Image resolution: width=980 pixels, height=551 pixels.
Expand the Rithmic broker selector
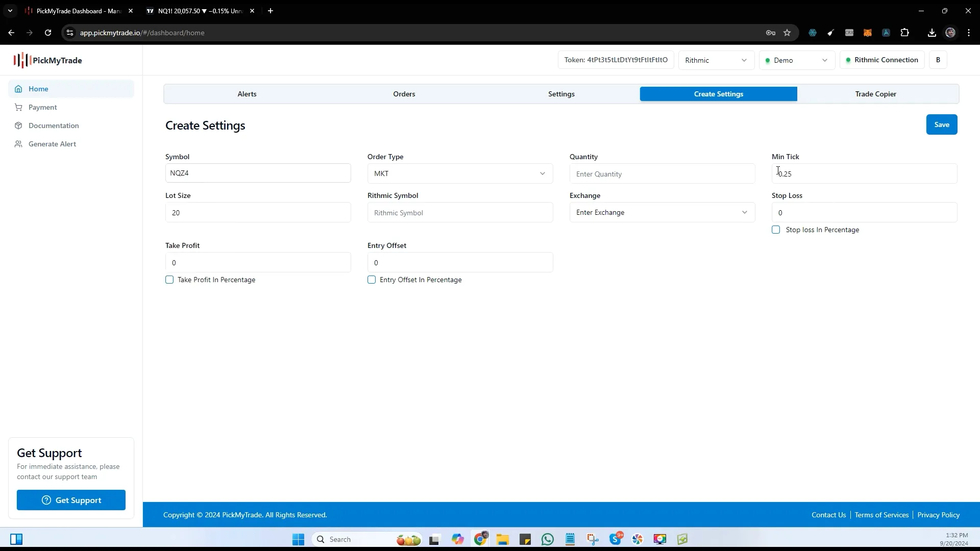716,60
